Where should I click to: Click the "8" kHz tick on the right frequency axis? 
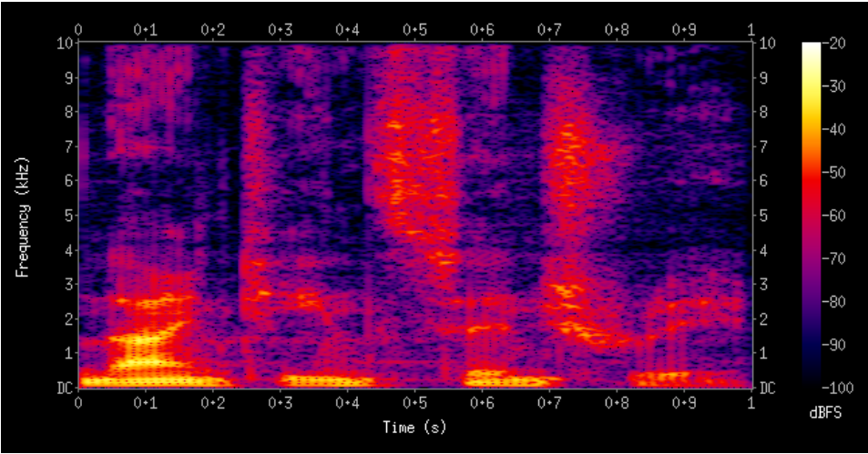coord(763,112)
